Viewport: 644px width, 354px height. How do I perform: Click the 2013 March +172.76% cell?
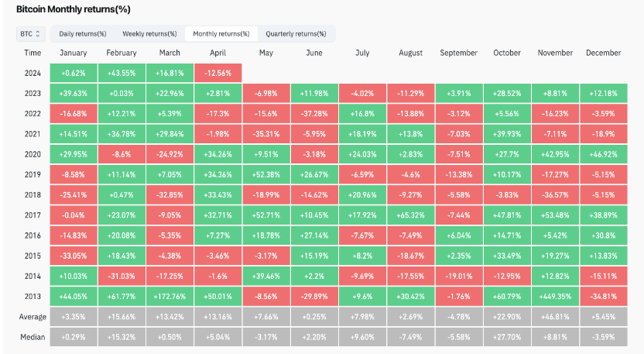(x=170, y=297)
